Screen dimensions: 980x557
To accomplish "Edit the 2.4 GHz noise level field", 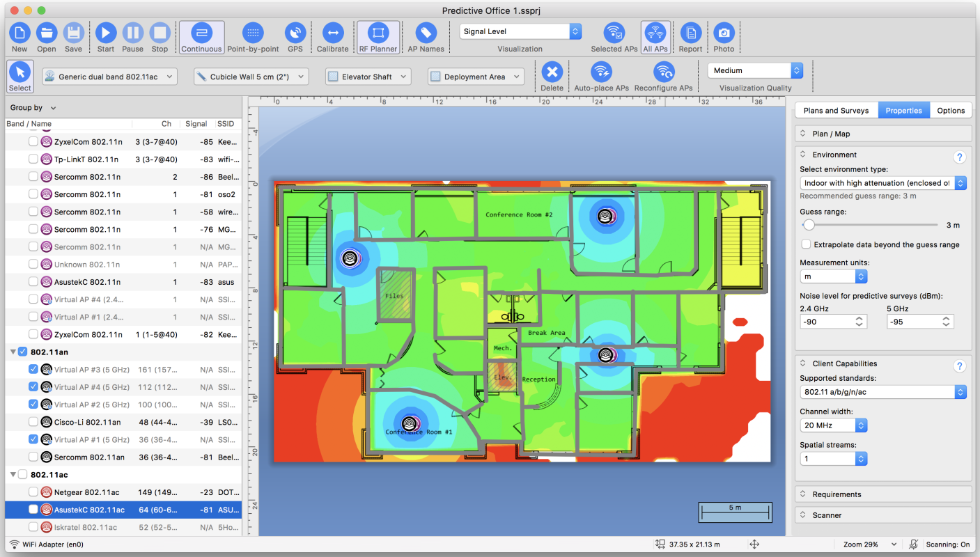I will pyautogui.click(x=829, y=321).
